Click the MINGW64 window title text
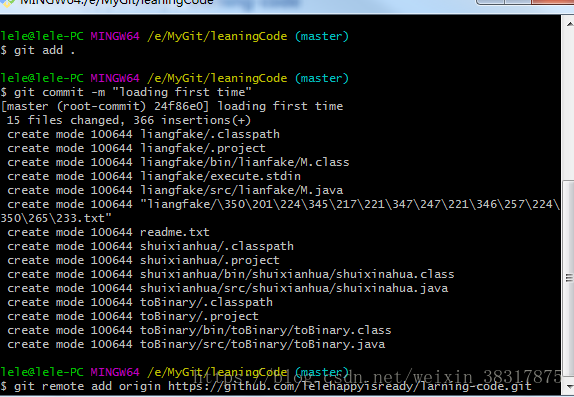This screenshot has width=574, height=397. (x=116, y=3)
